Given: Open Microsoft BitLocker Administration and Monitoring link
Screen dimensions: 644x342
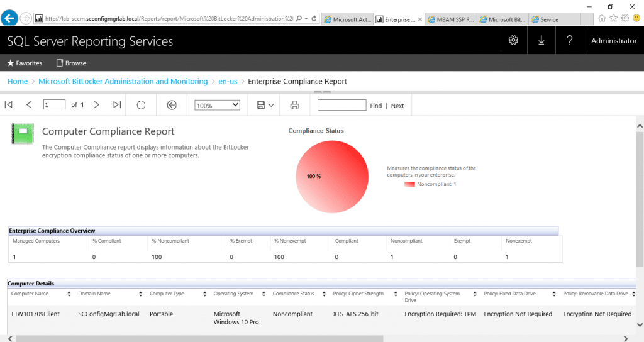Looking at the screenshot, I should [123, 81].
